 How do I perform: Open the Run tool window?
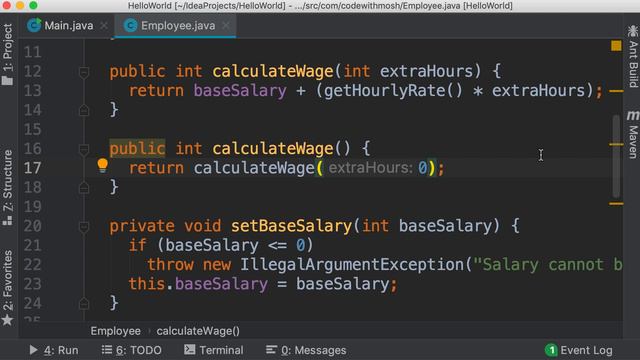tap(53, 350)
